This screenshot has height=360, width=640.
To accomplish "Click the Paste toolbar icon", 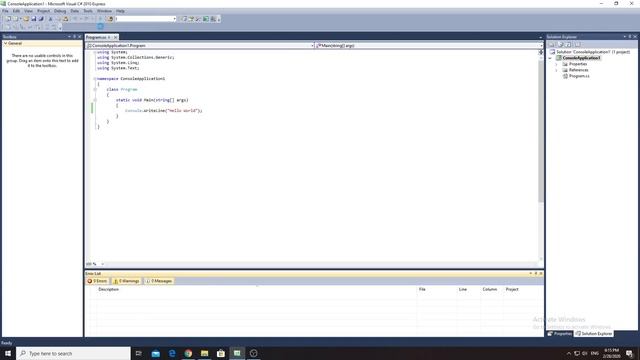I will [x=65, y=19].
